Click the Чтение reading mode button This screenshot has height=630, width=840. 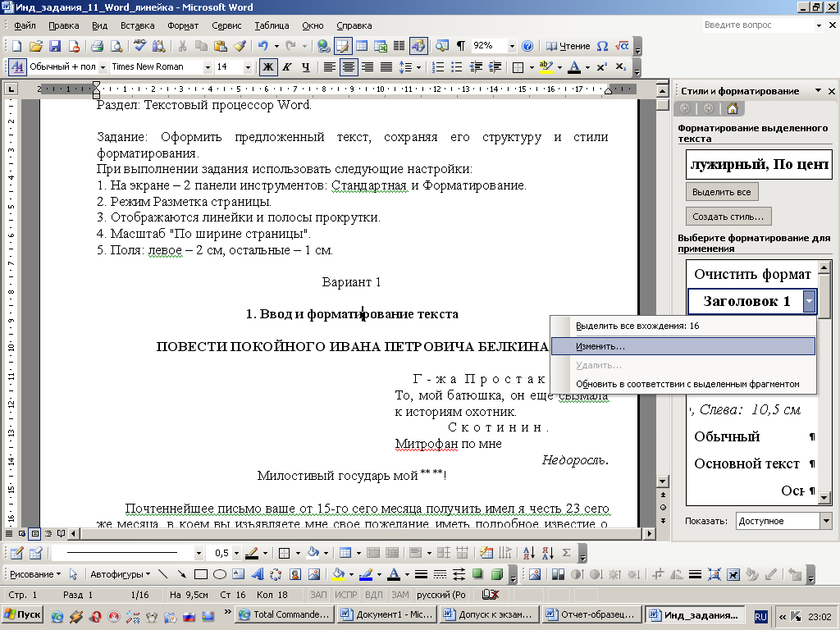point(568,46)
